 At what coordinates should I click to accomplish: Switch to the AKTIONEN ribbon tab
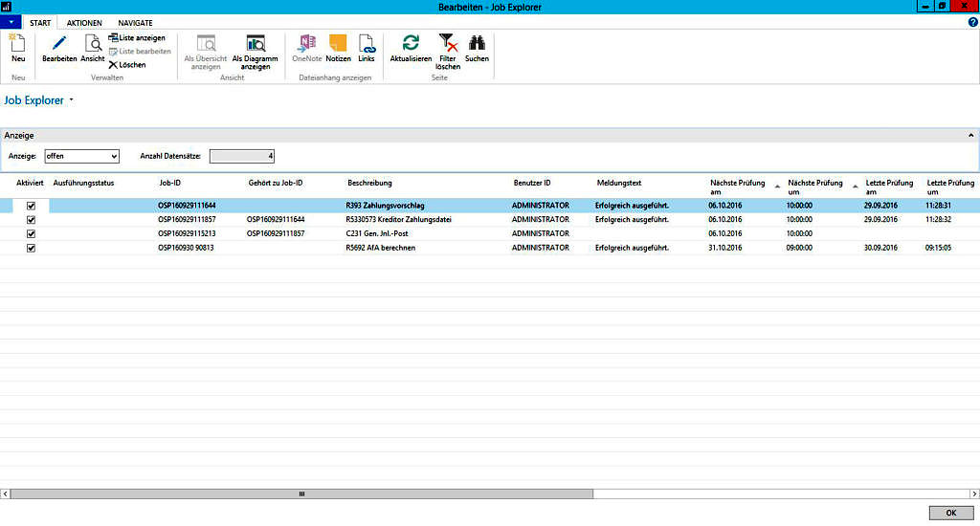[84, 22]
